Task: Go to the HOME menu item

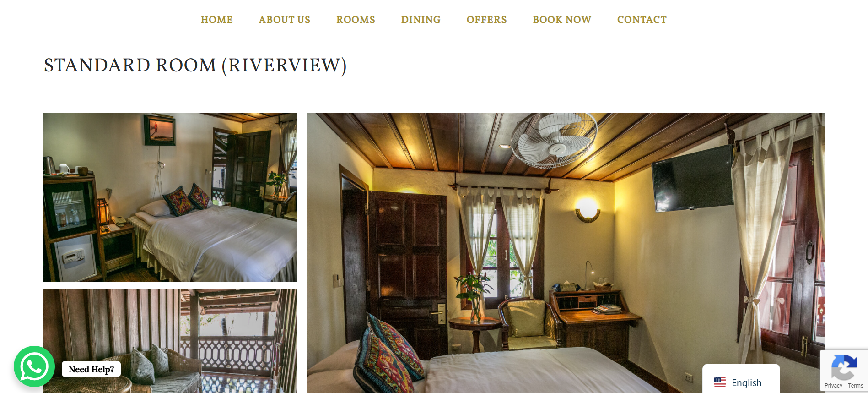Action: click(x=217, y=20)
